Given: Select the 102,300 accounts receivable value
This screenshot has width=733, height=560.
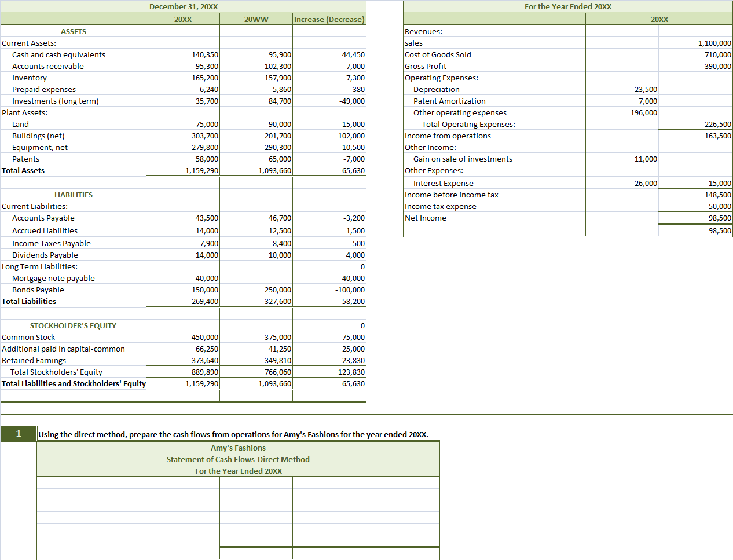Looking at the screenshot, I should click(x=278, y=66).
